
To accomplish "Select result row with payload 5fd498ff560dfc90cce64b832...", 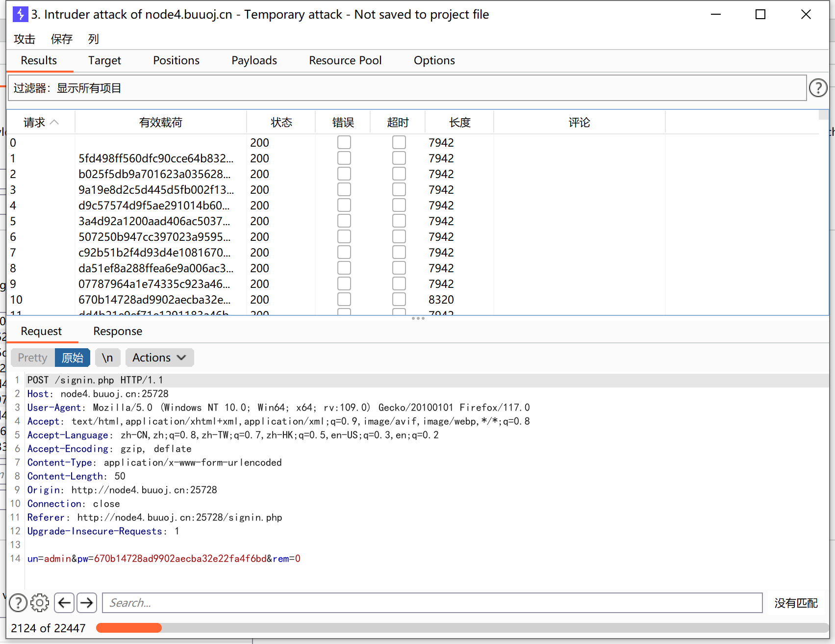I will (x=413, y=158).
